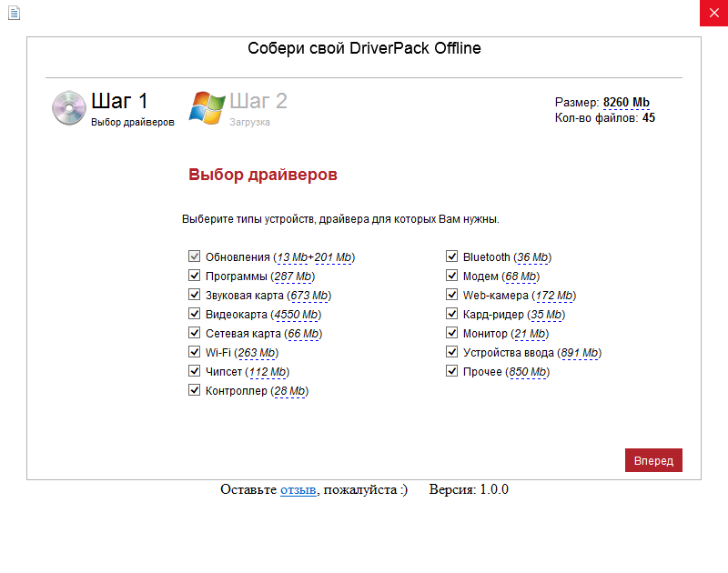Uncheck the Wi-Fi checkbox

[194, 352]
